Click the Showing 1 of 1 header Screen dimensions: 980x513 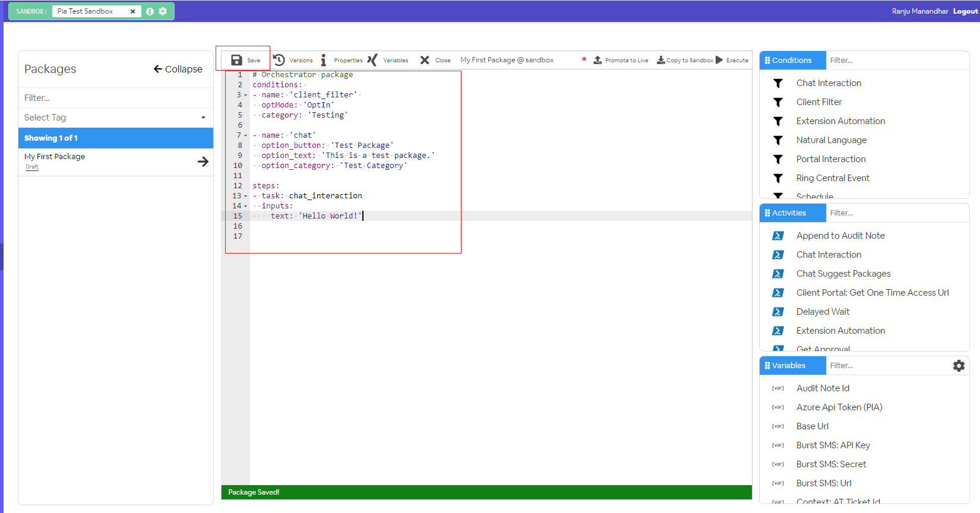tap(115, 138)
